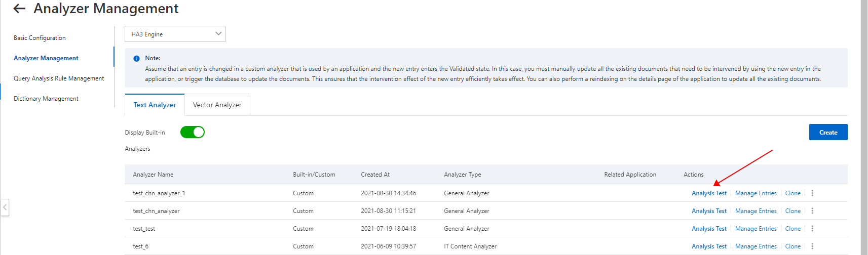This screenshot has width=868, height=255.
Task: Toggle the Display Built-in Analyzers switch
Action: pyautogui.click(x=193, y=132)
